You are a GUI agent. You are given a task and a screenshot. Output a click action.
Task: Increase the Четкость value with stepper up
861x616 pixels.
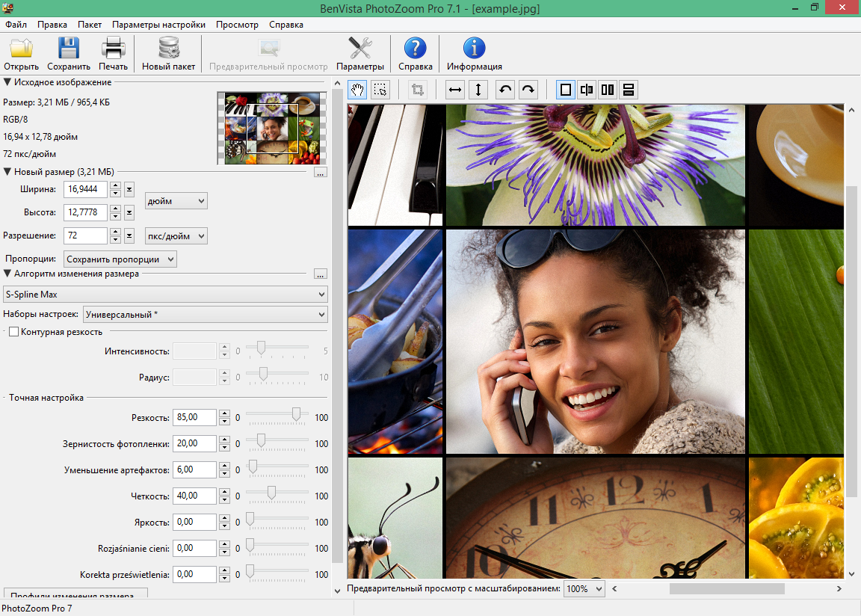point(224,492)
